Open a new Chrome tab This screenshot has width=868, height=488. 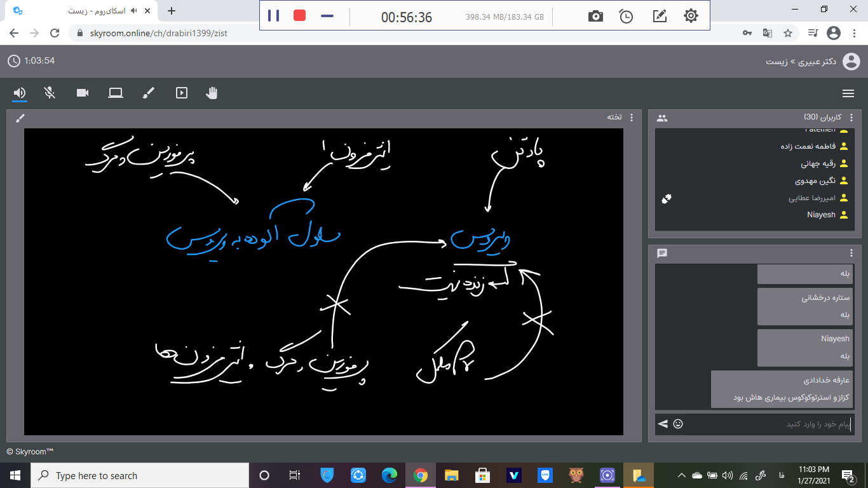coord(172,11)
